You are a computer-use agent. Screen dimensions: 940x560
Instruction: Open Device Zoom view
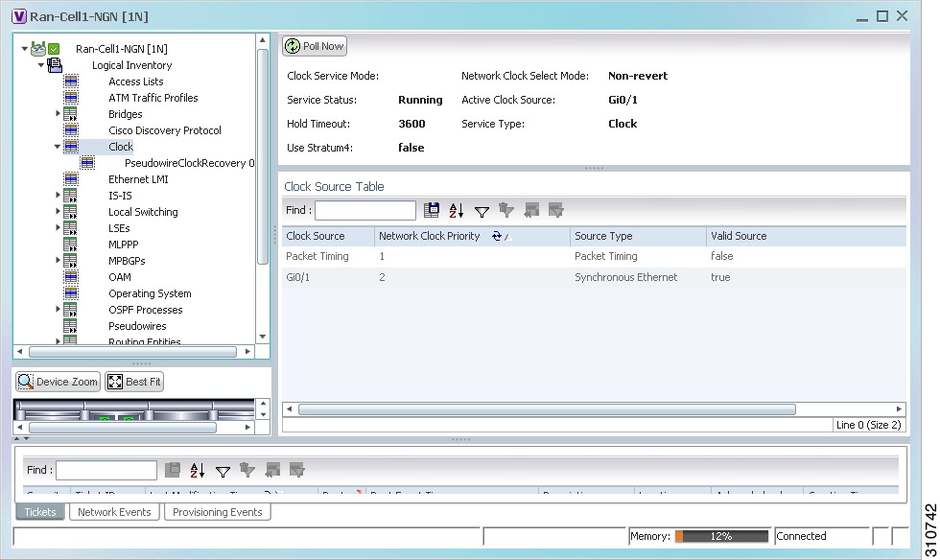click(x=58, y=382)
